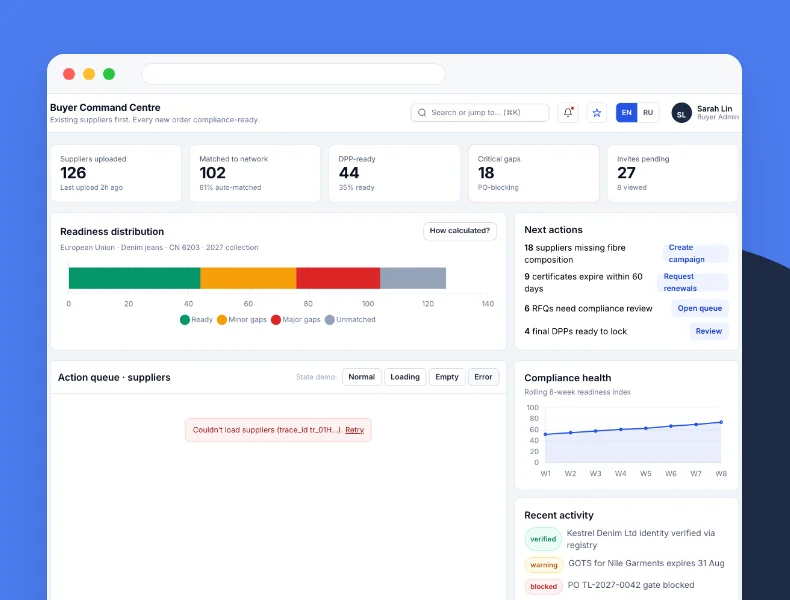
Task: Select the Error state demo option
Action: [483, 377]
